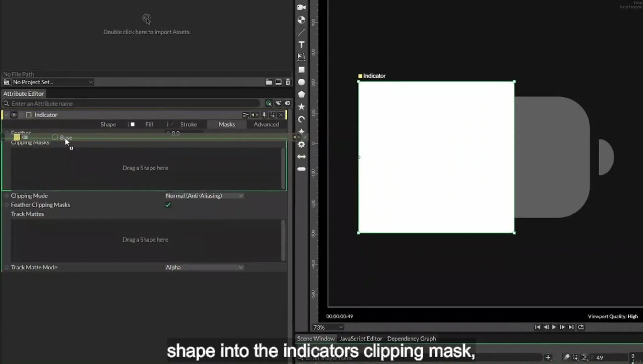The image size is (643, 364).
Task: Switch to the Masks tab
Action: 227,124
